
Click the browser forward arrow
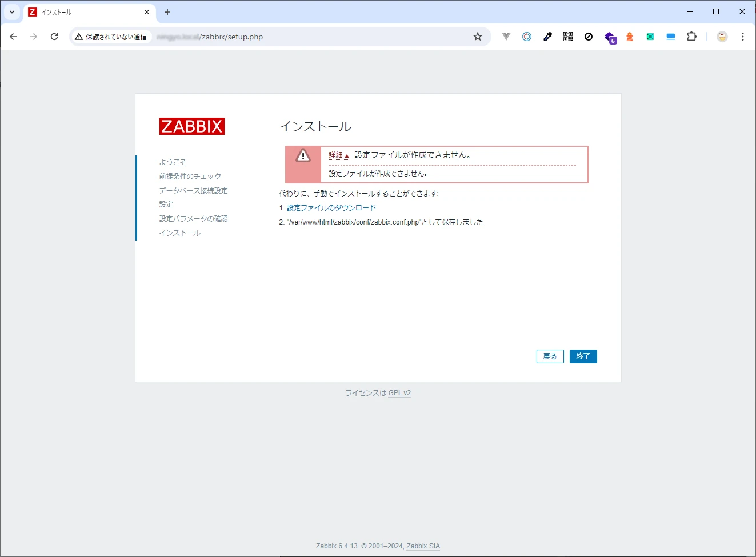pyautogui.click(x=34, y=37)
